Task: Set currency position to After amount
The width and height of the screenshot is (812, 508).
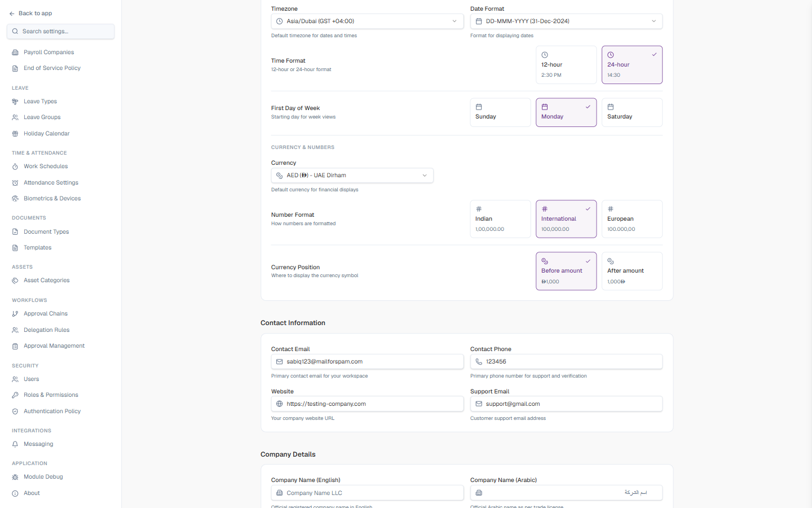Action: tap(632, 271)
